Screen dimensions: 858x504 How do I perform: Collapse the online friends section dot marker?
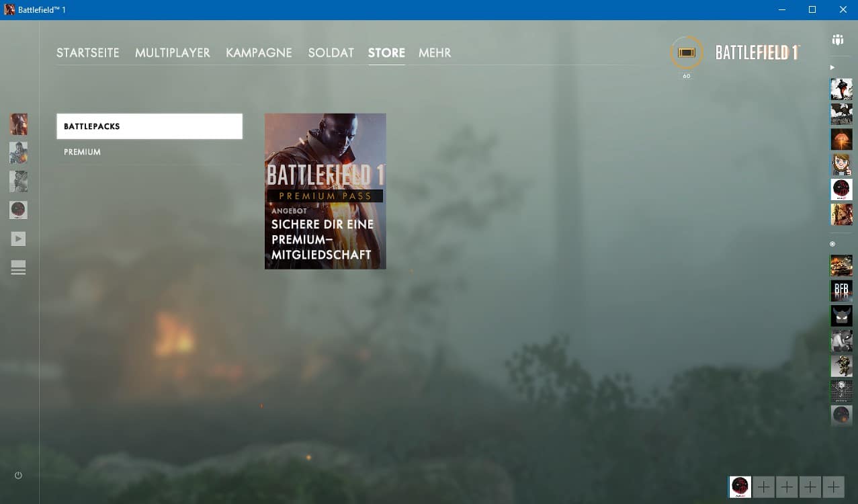[832, 244]
